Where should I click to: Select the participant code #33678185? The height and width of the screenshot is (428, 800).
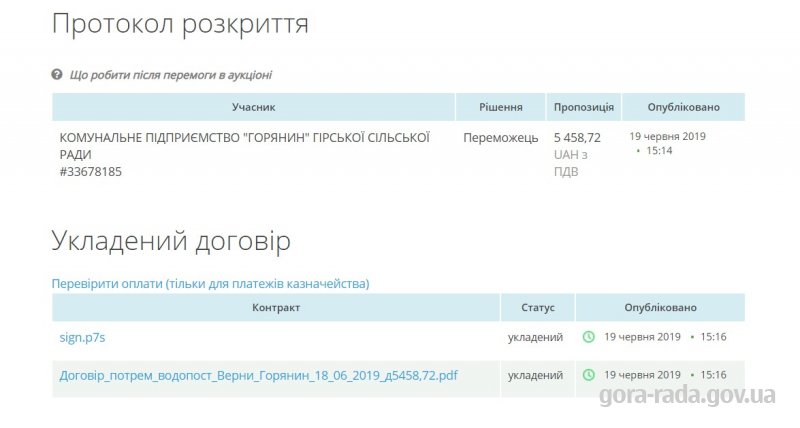(91, 171)
